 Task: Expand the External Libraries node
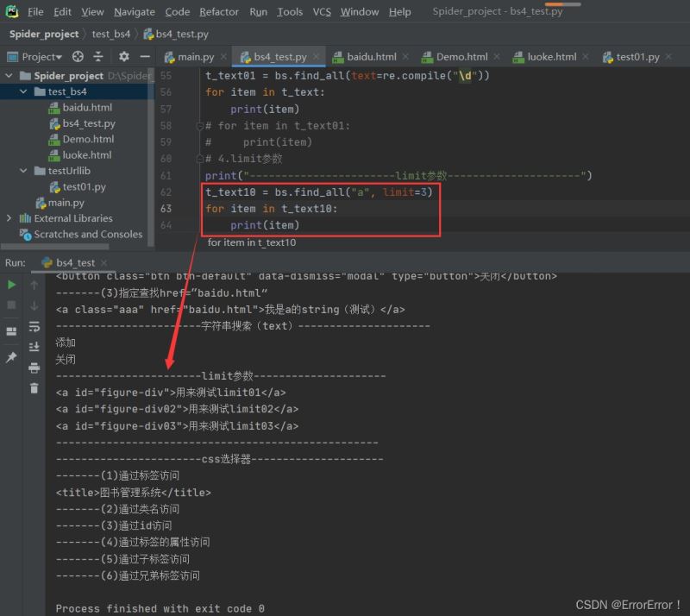tap(9, 219)
